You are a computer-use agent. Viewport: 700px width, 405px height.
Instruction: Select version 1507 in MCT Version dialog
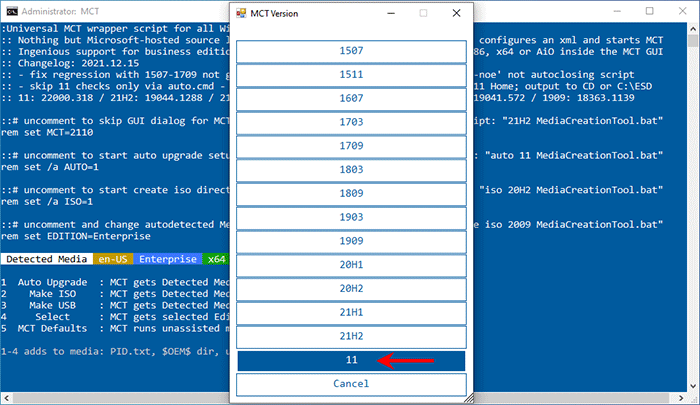coord(351,51)
